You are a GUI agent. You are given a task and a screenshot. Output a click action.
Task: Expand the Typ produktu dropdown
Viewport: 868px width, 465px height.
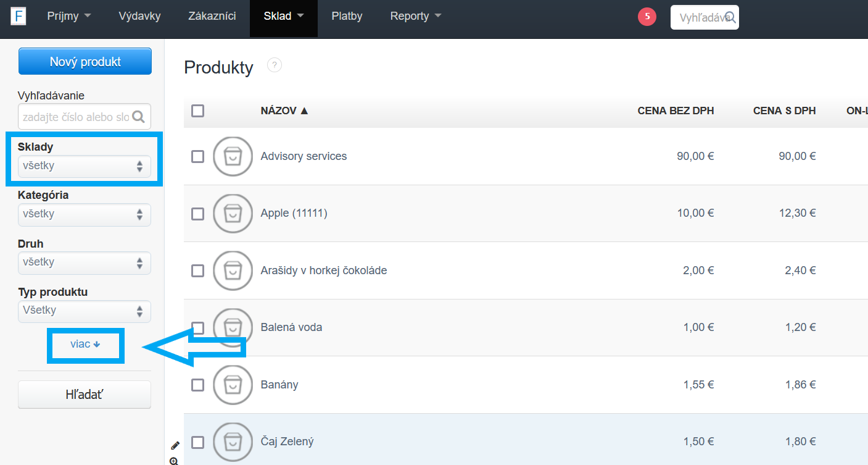[85, 311]
